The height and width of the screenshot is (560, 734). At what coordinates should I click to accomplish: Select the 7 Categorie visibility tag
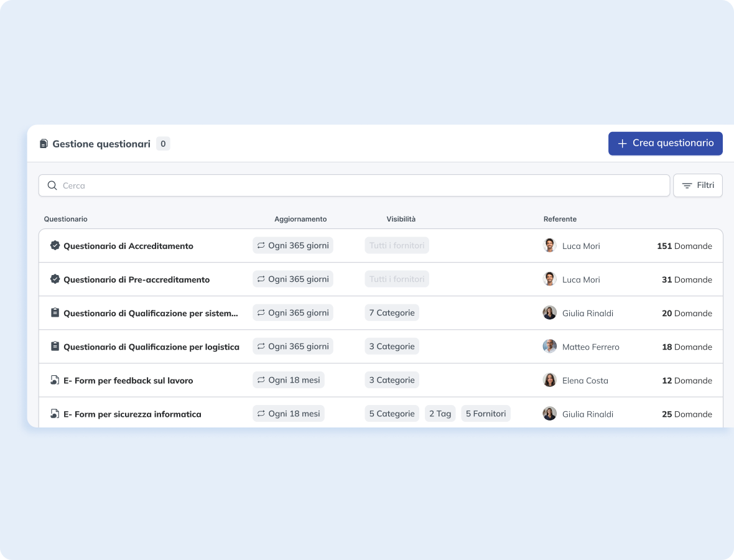[x=392, y=313]
